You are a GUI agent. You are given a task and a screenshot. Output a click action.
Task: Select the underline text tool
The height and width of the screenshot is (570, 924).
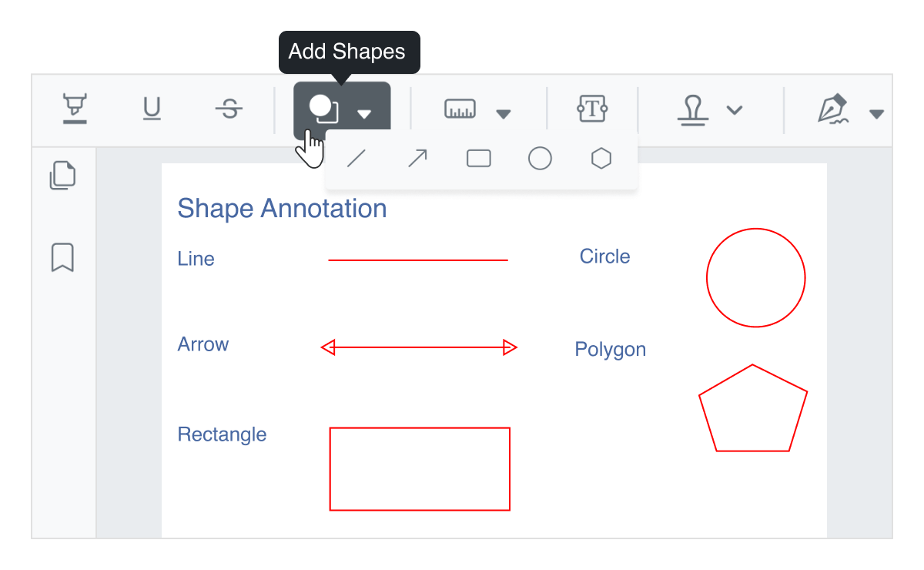click(152, 109)
